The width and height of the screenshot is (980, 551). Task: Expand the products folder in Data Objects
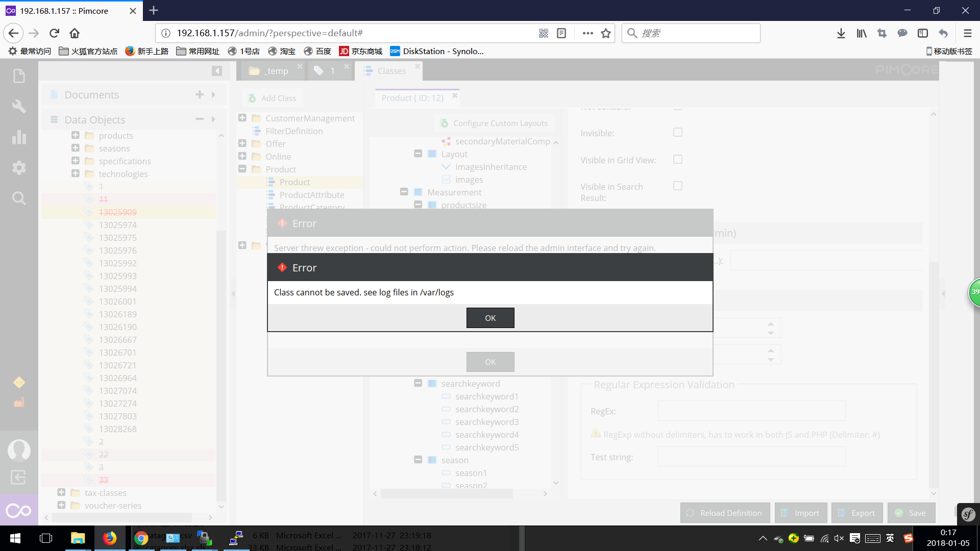coord(75,135)
